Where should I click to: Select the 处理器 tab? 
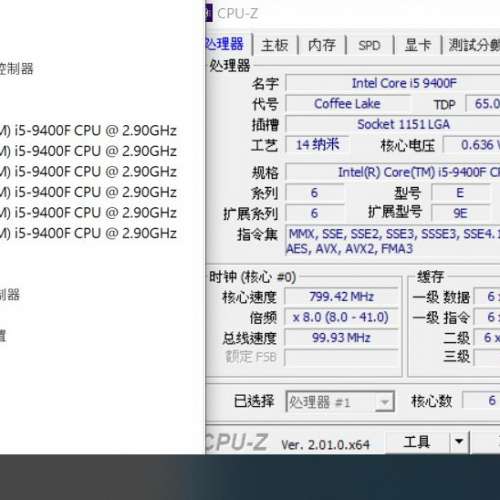(x=227, y=44)
